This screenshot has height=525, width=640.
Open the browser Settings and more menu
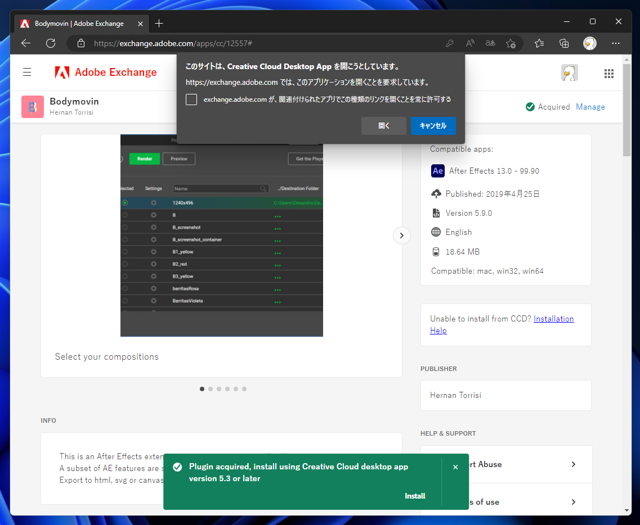click(x=616, y=43)
